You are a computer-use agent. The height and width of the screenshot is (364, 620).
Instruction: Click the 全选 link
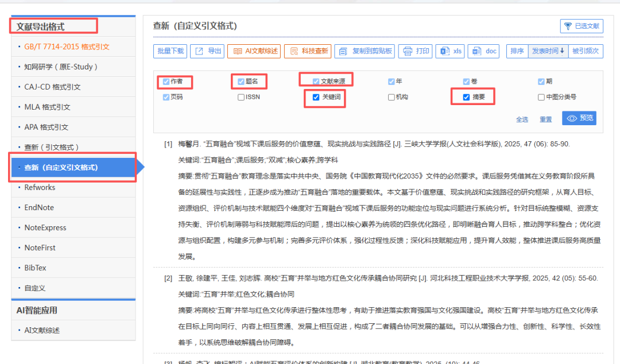coord(522,119)
